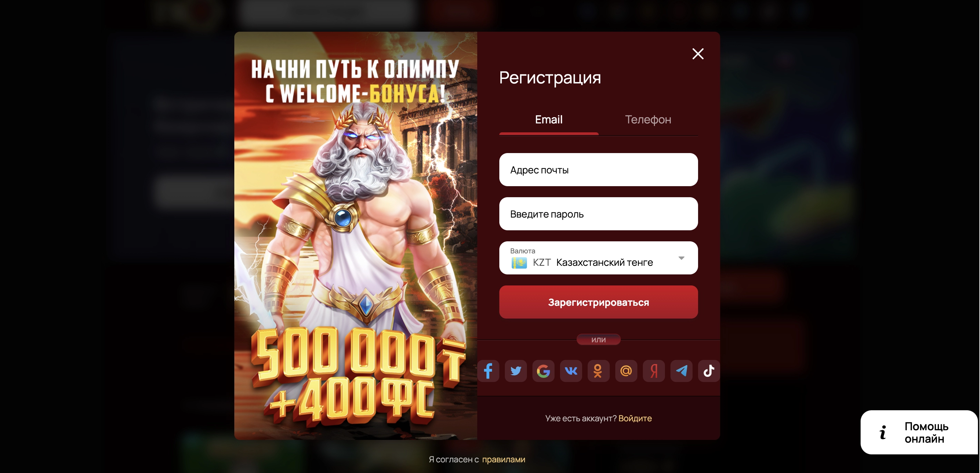Sign up with the TikTok icon
Image resolution: width=980 pixels, height=473 pixels.
(709, 371)
